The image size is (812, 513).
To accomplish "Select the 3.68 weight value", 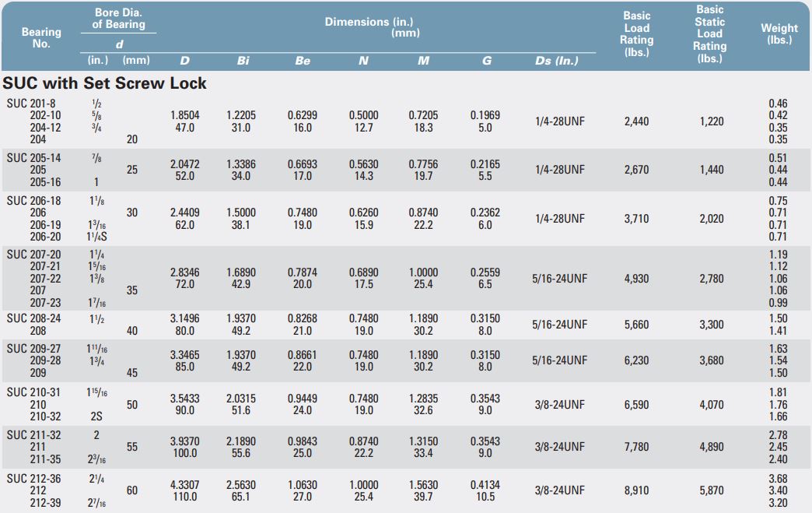I will pos(778,478).
